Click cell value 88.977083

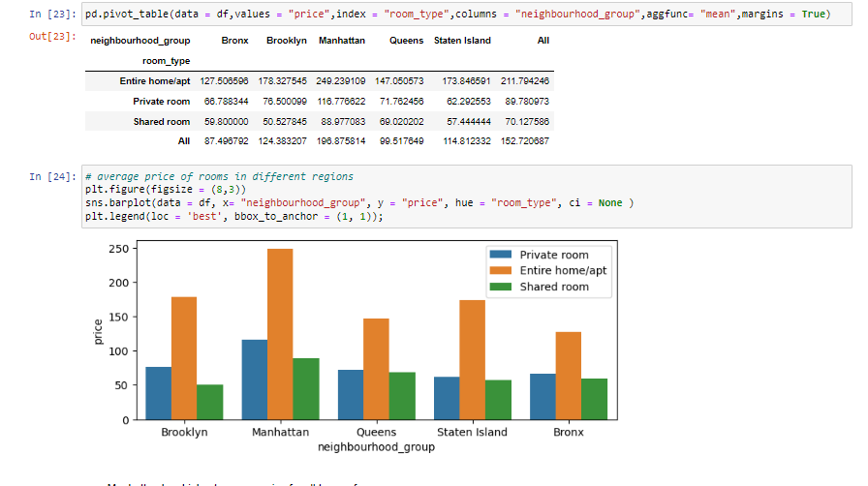(x=343, y=122)
